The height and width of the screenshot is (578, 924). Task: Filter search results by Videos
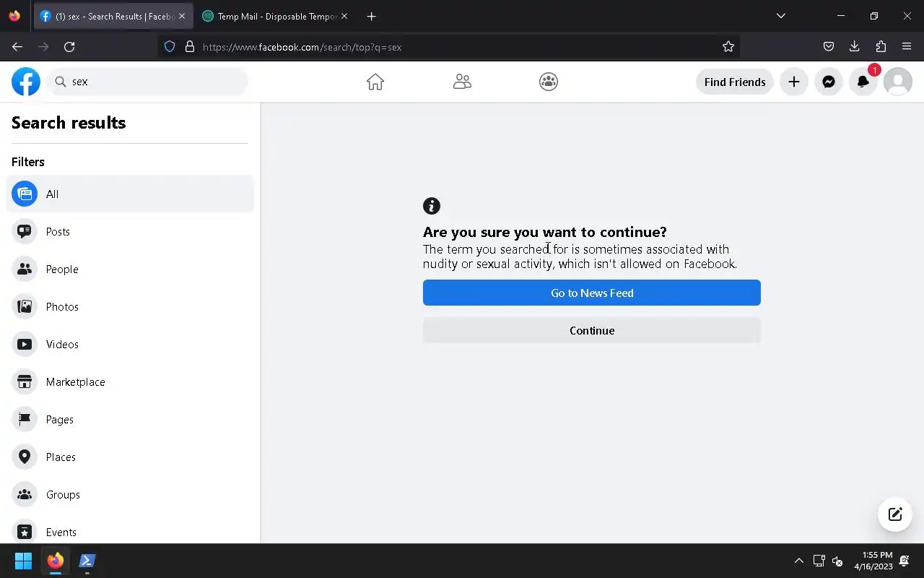[130, 344]
